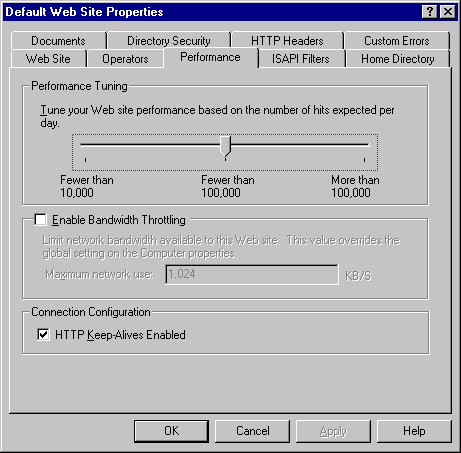Open the Home Directory tab
This screenshot has width=461, height=453.
tap(398, 59)
